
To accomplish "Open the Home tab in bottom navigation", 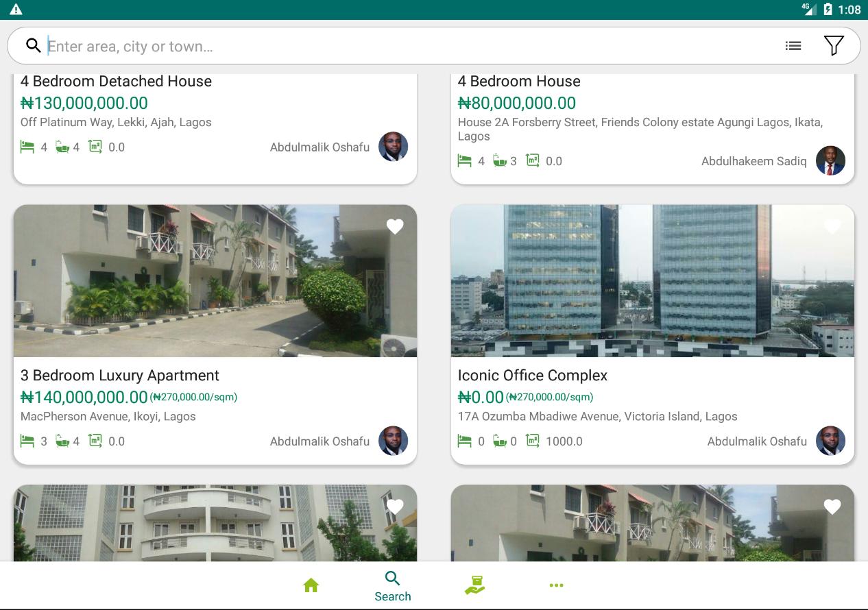I will click(x=311, y=585).
